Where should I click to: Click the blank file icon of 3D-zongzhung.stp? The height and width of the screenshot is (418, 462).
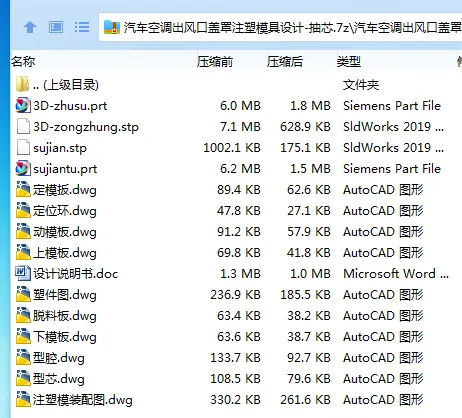pos(23,126)
